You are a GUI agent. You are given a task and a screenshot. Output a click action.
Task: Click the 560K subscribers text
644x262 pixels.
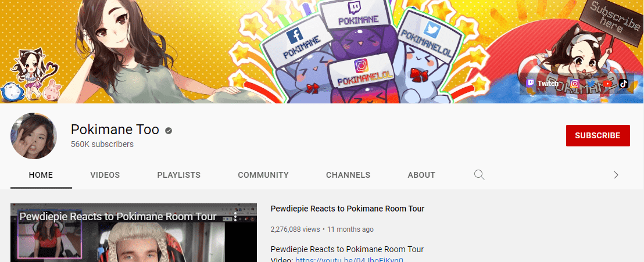[x=102, y=144]
